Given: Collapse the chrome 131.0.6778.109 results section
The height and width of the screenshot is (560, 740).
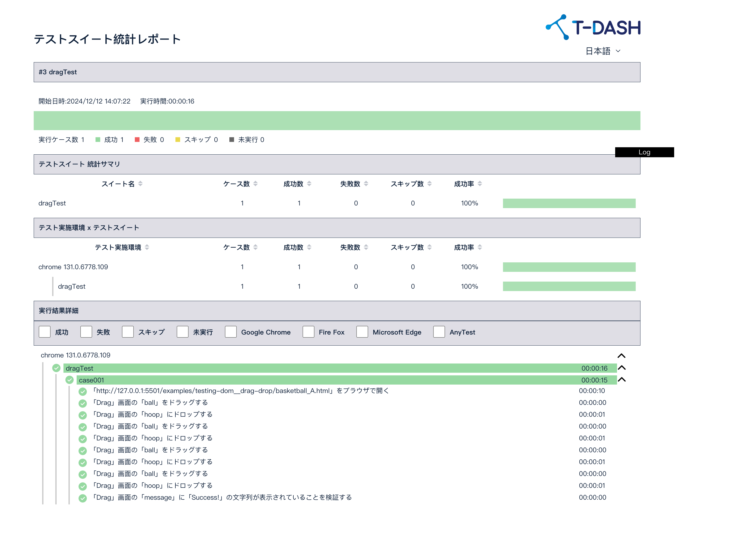Looking at the screenshot, I should [x=621, y=356].
